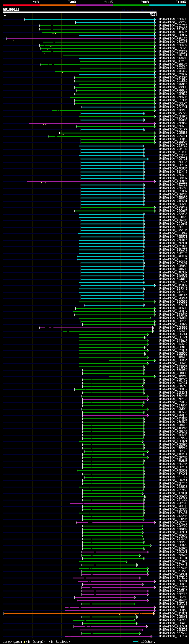Click hit label UniRef100_Q15GD9

(173, 285)
